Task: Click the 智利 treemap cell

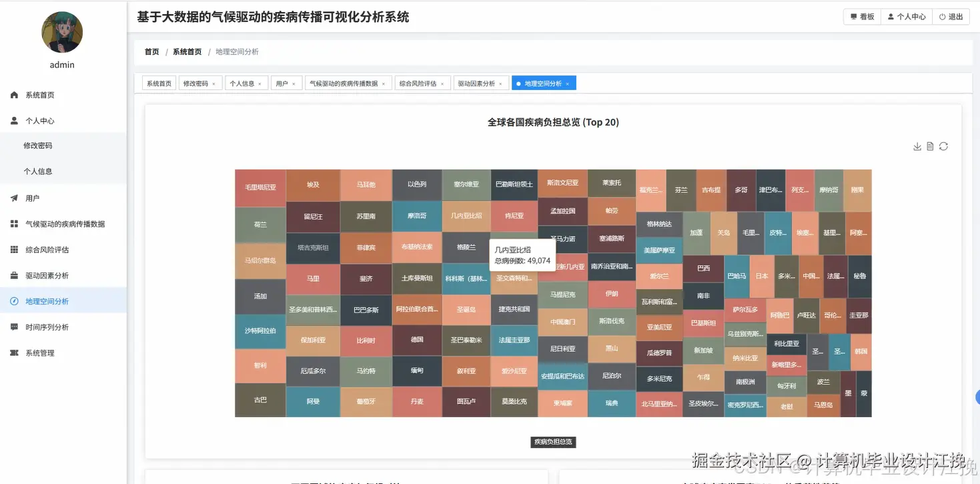Action: click(260, 366)
